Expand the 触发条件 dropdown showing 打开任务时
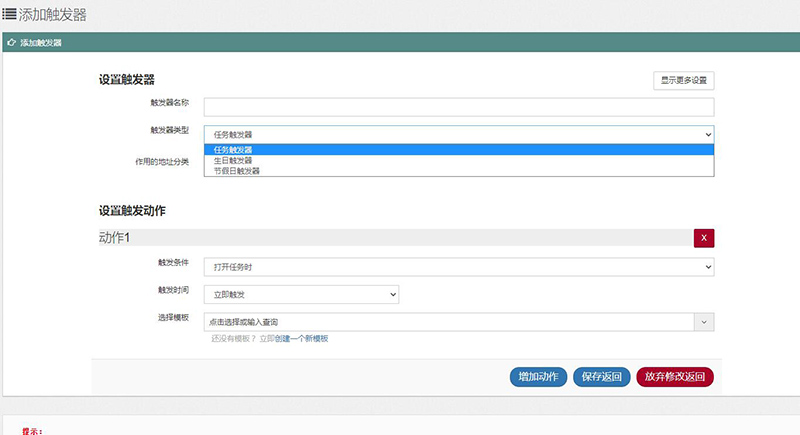This screenshot has width=800, height=435. point(458,267)
